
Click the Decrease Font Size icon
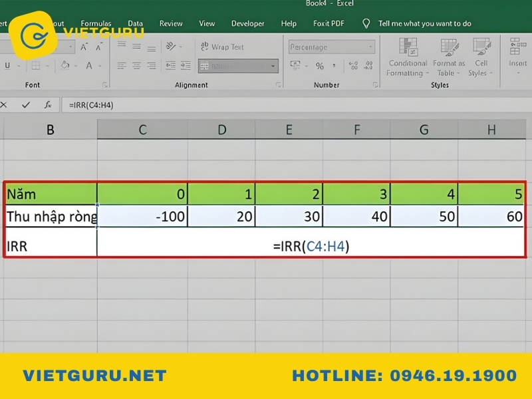click(x=98, y=47)
